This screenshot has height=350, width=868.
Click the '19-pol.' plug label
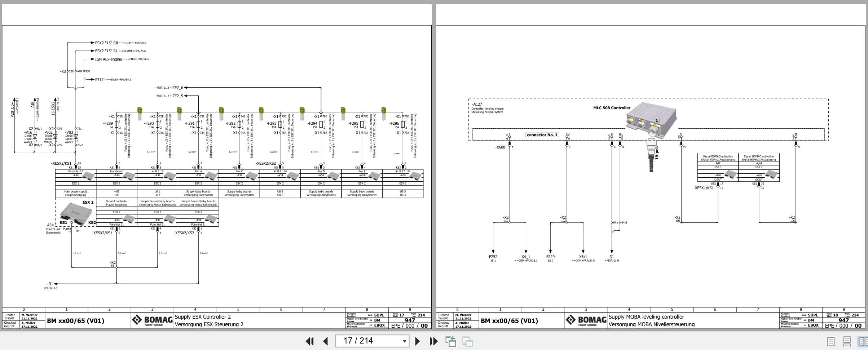657,153
